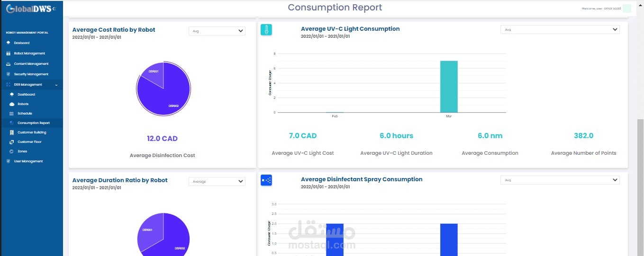Click the Average Disinfectant Spray Consumption heading
Screen dimensions: 644x256
pos(362,179)
